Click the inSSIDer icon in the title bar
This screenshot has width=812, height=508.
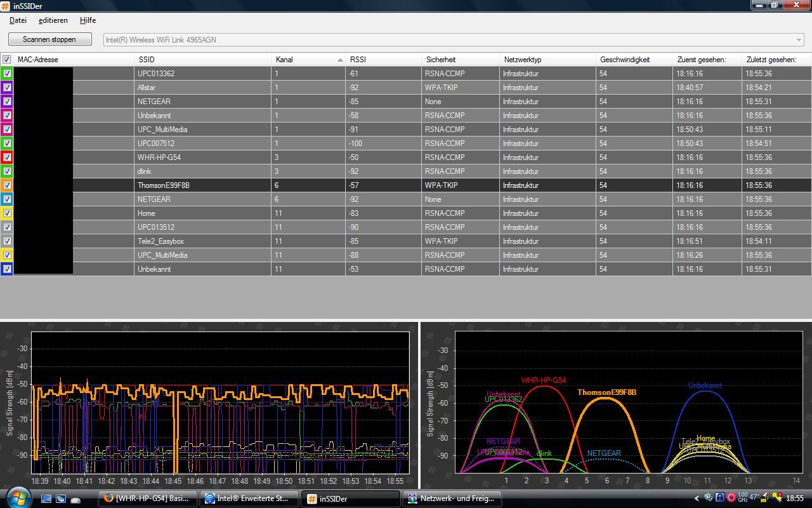pyautogui.click(x=6, y=6)
